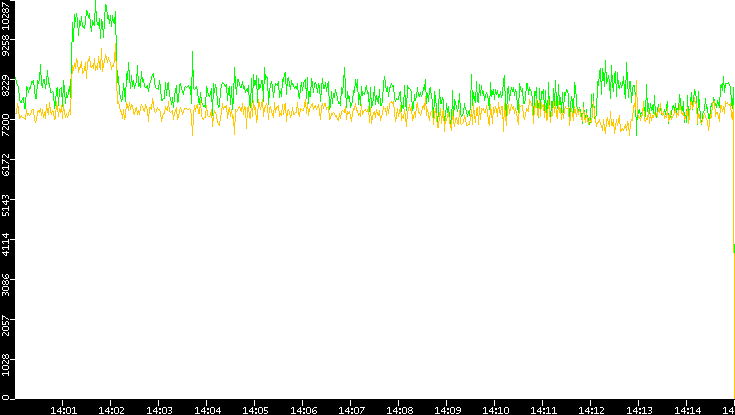Screen dimensions: 735x415
Task: Click the 14:08 time axis label
Action: (x=399, y=410)
